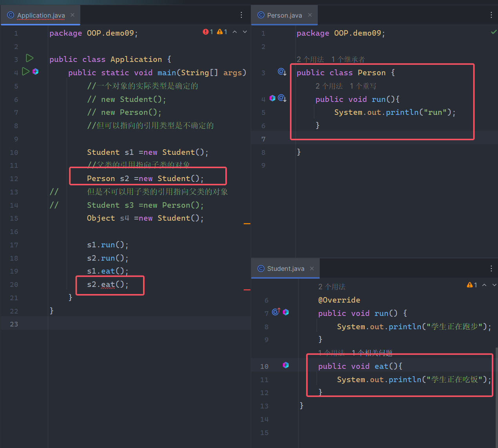Click the overridden gutter icon beside Person run()

point(282,98)
